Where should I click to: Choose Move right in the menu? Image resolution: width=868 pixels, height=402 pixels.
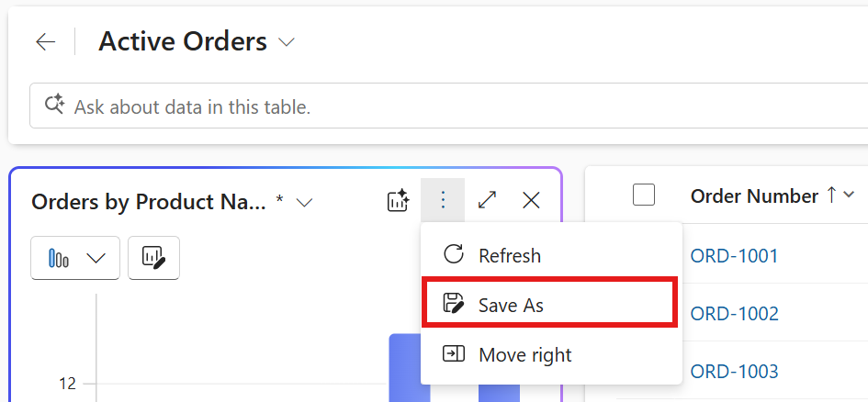click(524, 354)
